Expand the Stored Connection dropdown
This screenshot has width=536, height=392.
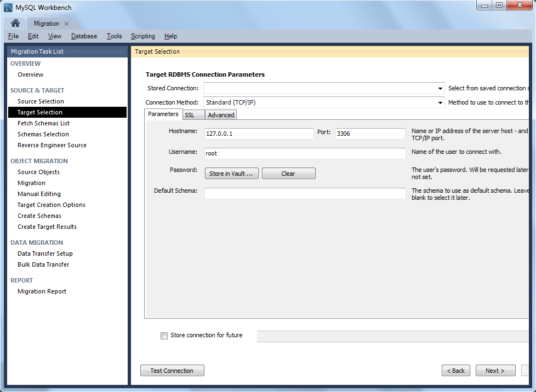coord(440,89)
